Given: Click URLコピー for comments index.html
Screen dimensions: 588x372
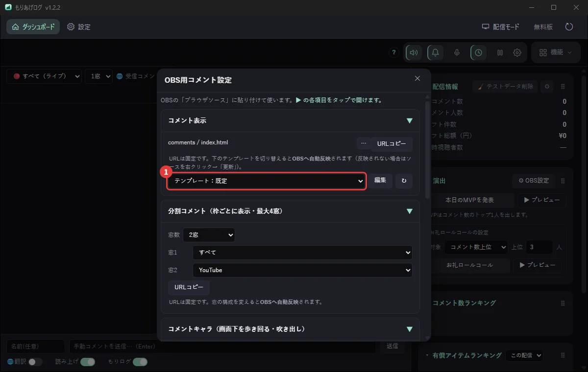Looking at the screenshot, I should (392, 144).
